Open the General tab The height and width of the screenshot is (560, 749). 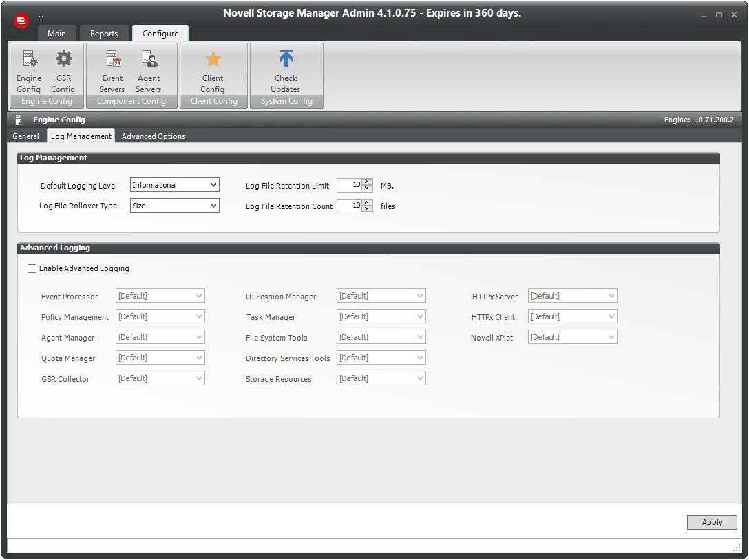pos(25,136)
